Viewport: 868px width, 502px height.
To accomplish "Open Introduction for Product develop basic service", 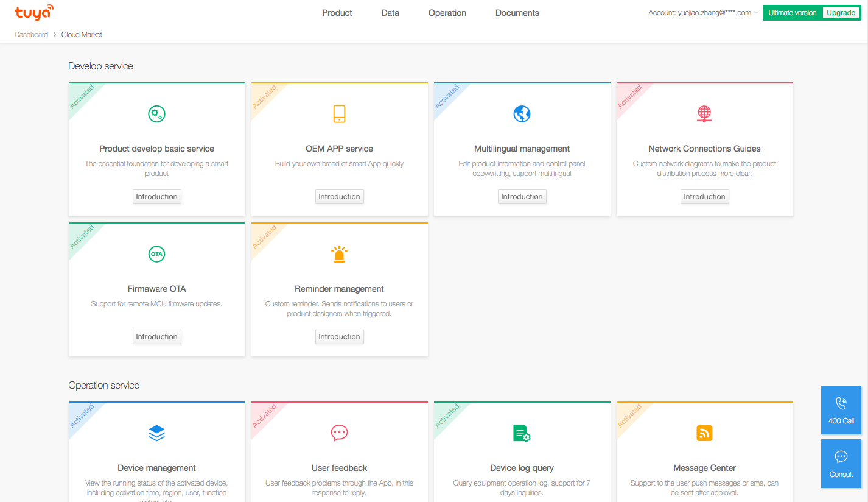I will [x=157, y=197].
